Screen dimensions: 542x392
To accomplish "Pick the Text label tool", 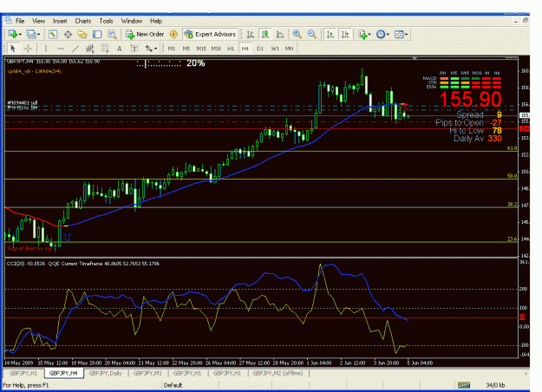I will click(x=120, y=49).
